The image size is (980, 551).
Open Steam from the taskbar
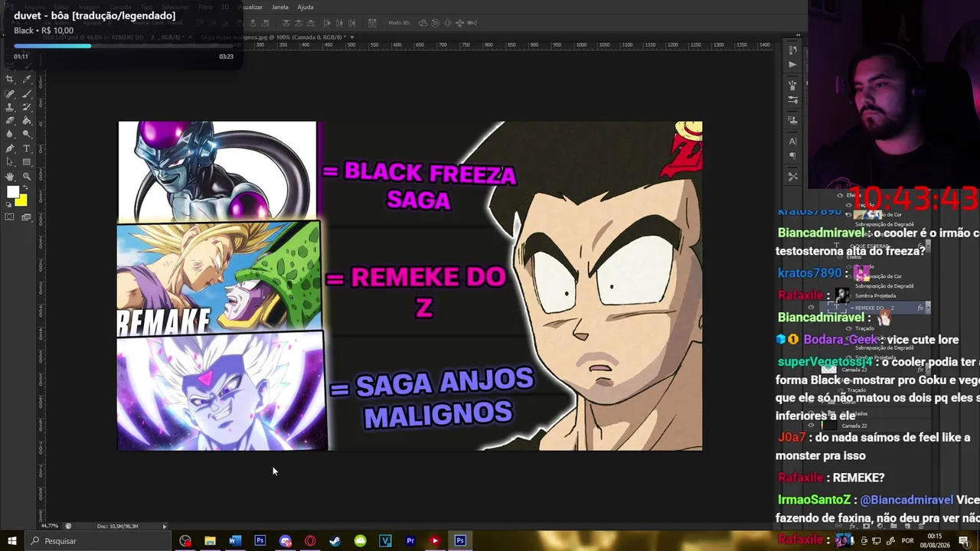[x=335, y=541]
